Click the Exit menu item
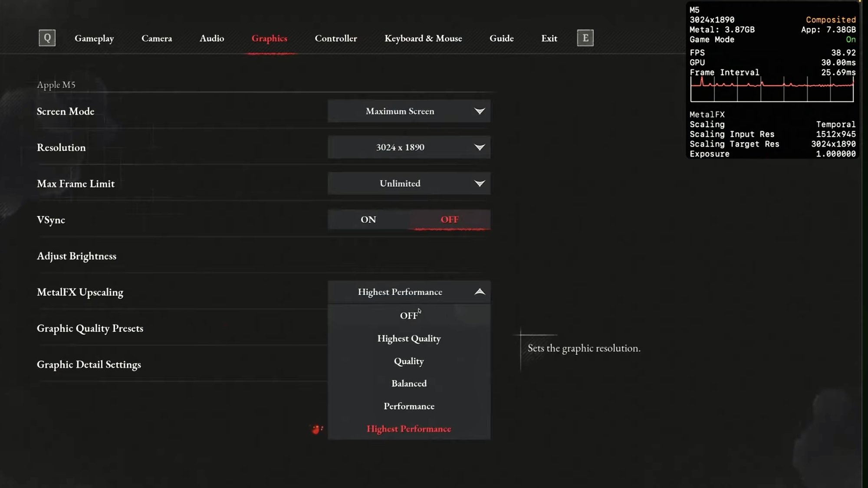Viewport: 868px width, 488px height. (x=549, y=38)
